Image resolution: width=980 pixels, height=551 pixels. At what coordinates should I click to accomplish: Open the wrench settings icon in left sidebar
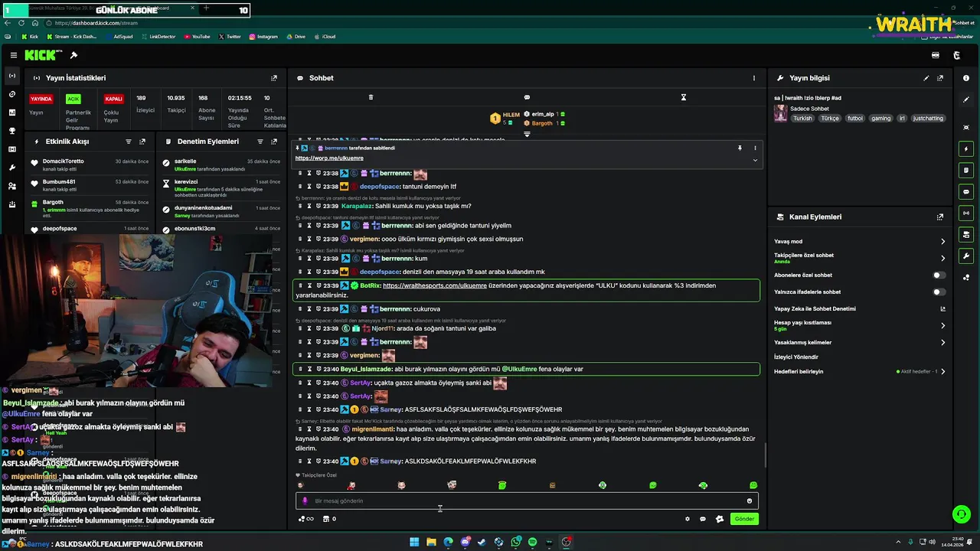tap(11, 168)
